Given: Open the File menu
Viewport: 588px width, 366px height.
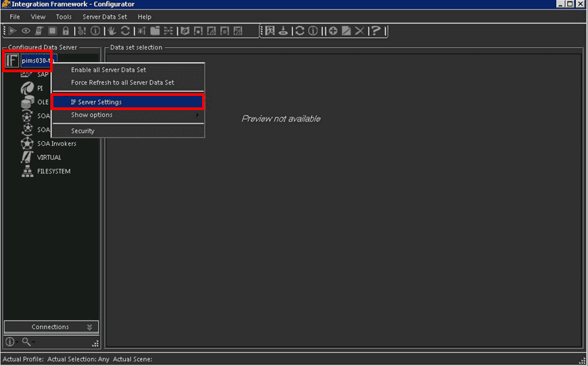Looking at the screenshot, I should pyautogui.click(x=15, y=17).
